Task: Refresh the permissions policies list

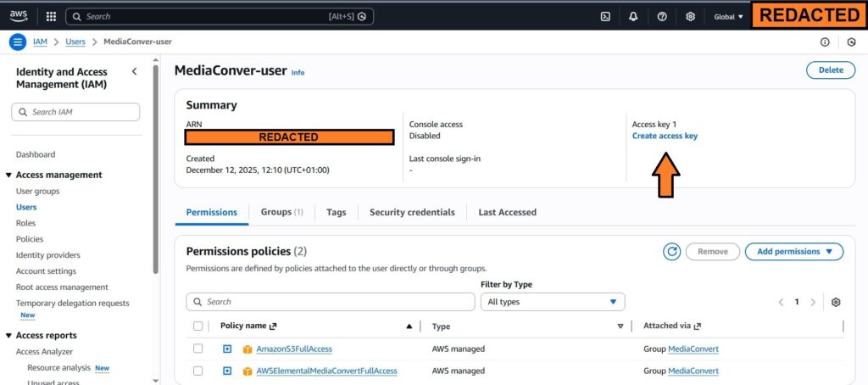Action: pos(671,252)
